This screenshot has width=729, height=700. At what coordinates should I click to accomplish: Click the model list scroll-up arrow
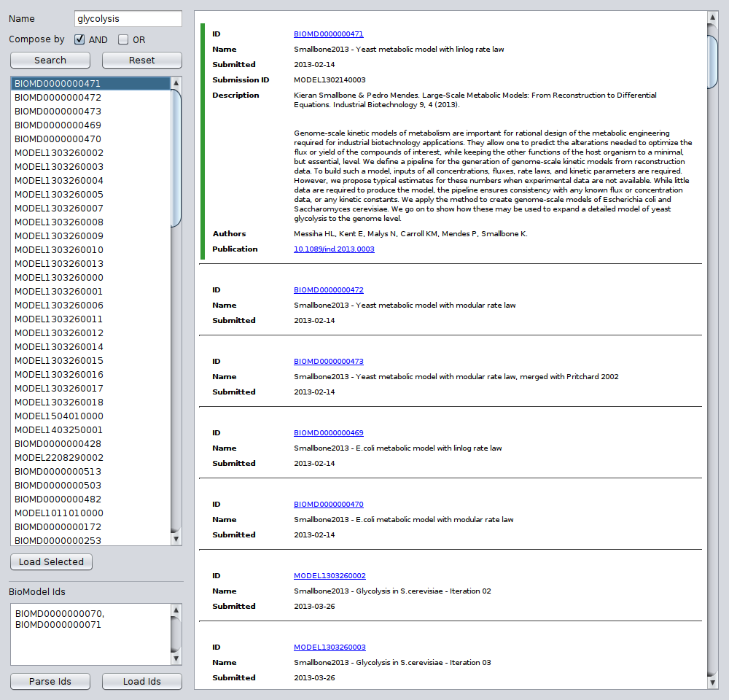pyautogui.click(x=176, y=83)
